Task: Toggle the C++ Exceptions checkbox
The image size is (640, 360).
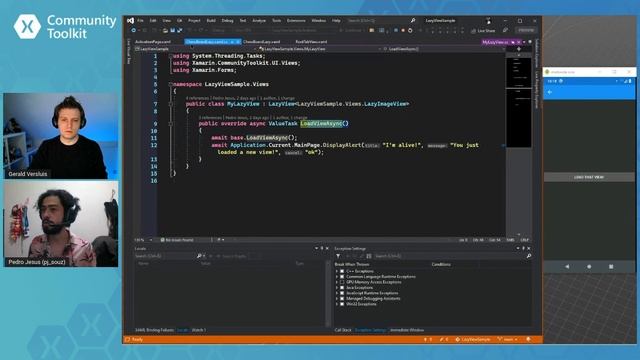Action: [x=342, y=271]
